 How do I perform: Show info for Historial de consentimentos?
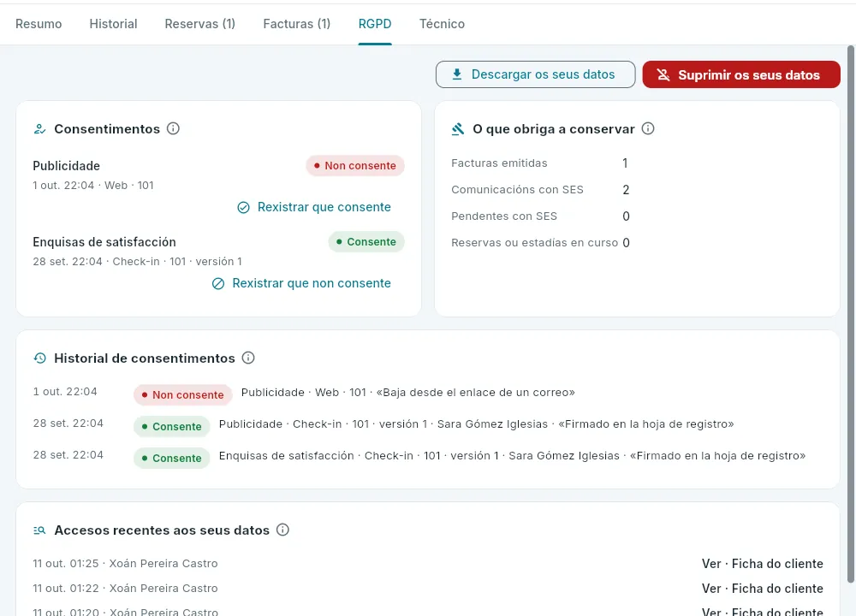coord(248,358)
